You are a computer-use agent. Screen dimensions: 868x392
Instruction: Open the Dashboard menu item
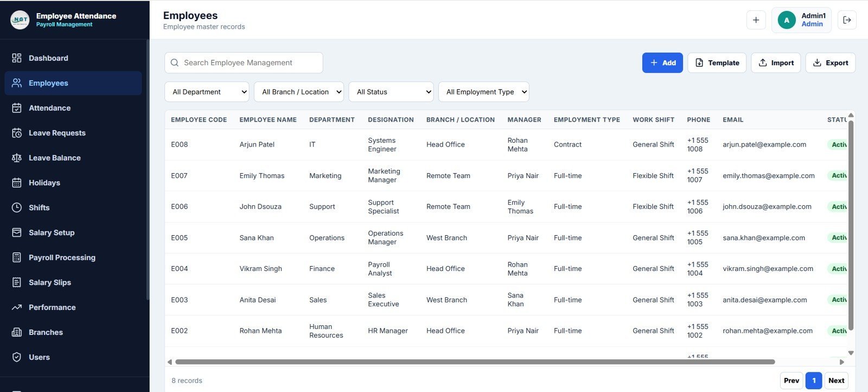click(x=73, y=58)
